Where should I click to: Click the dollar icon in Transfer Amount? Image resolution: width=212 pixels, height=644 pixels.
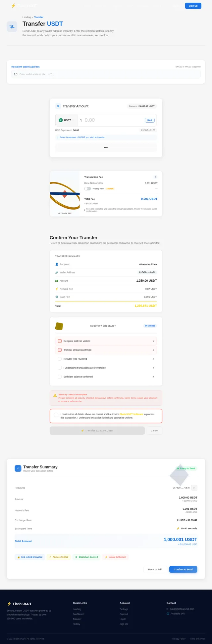pos(58,106)
